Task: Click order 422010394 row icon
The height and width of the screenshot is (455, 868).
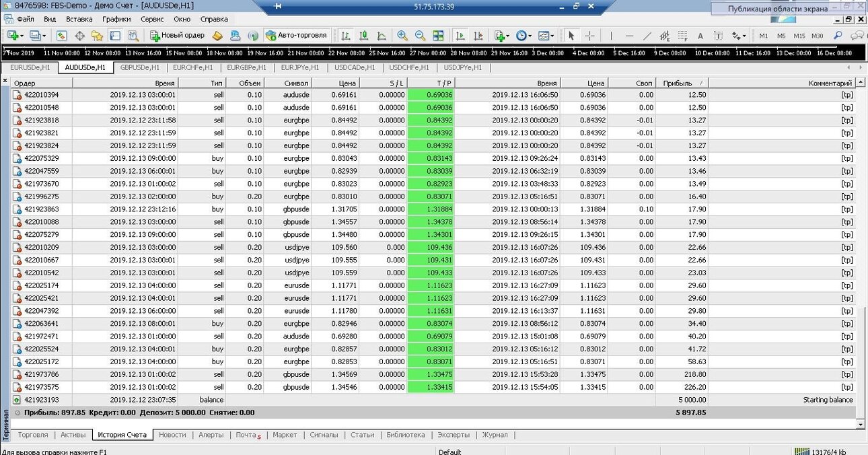Action: click(x=17, y=95)
